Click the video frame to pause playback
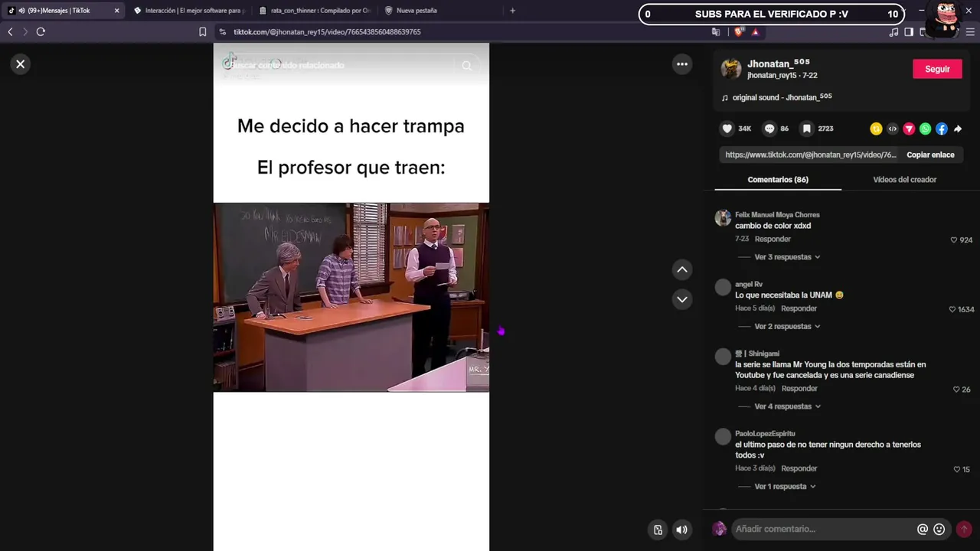 click(351, 297)
